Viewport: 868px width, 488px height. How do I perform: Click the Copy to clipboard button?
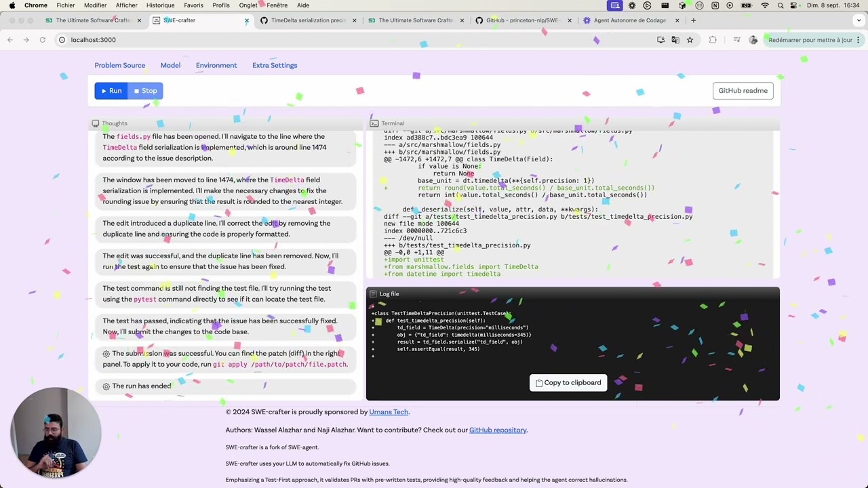[568, 383]
